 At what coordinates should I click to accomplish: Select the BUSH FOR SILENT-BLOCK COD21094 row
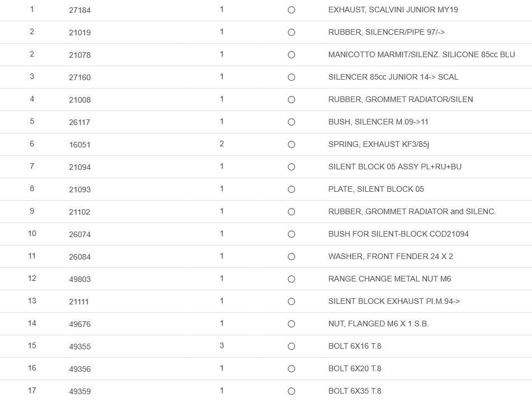pyautogui.click(x=398, y=234)
